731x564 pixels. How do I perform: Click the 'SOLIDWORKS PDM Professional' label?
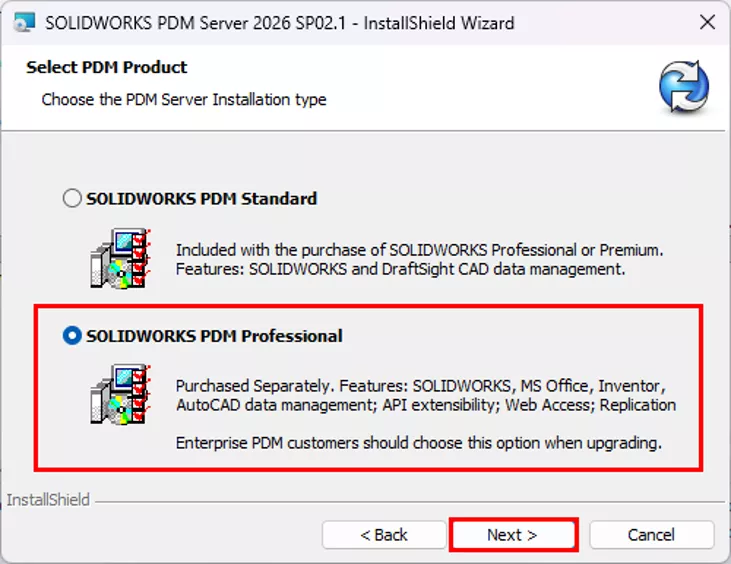coord(214,336)
